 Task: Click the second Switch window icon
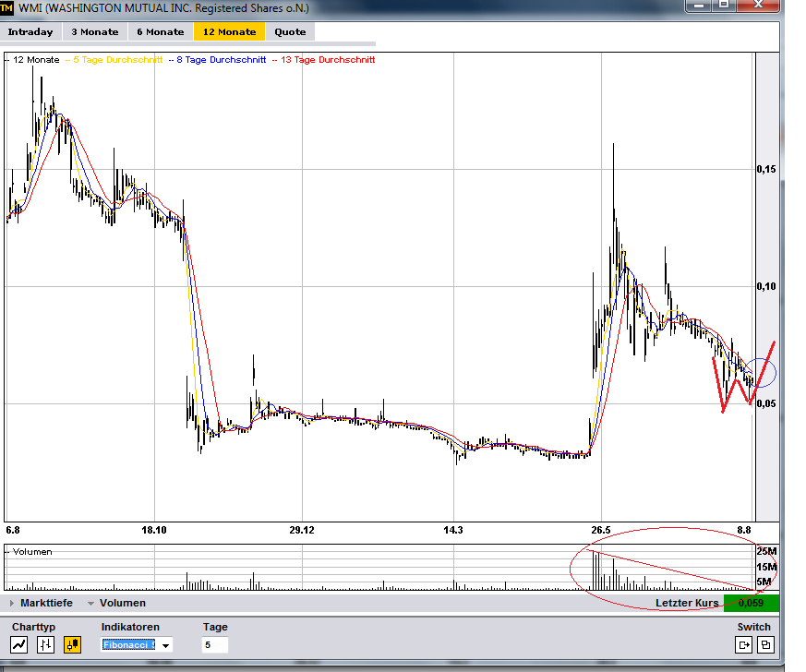coord(766,645)
